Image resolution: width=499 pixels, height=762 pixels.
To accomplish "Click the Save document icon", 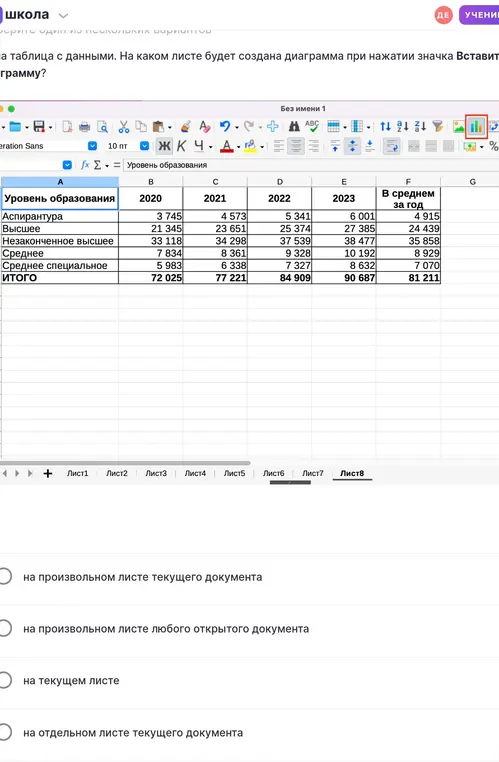I will click(x=39, y=127).
